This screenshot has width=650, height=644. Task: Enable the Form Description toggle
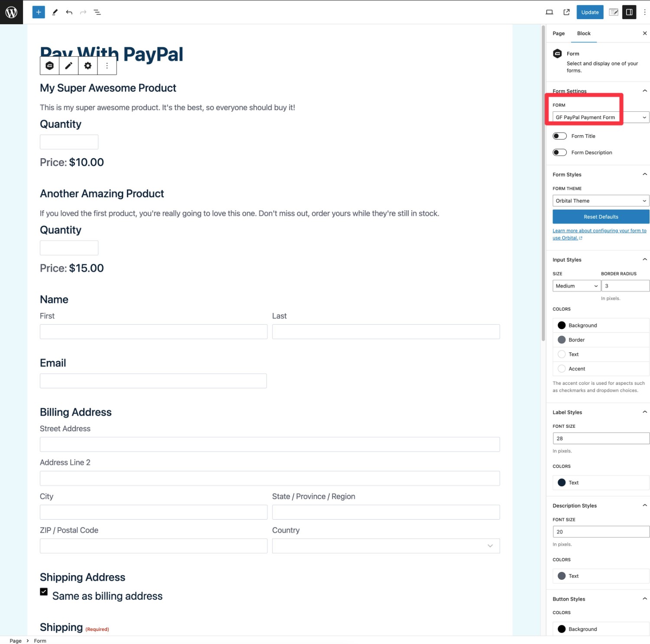[559, 153]
